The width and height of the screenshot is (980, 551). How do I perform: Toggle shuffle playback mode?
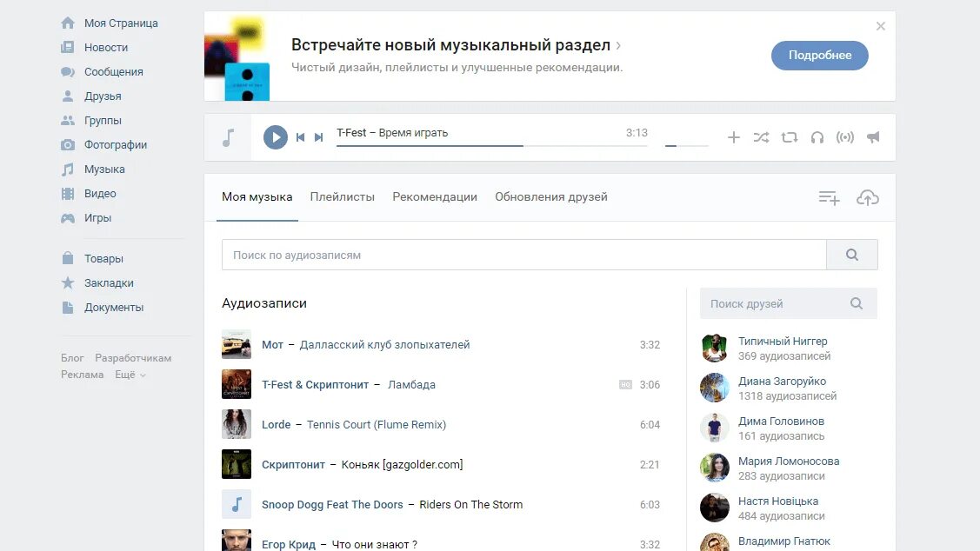(761, 137)
